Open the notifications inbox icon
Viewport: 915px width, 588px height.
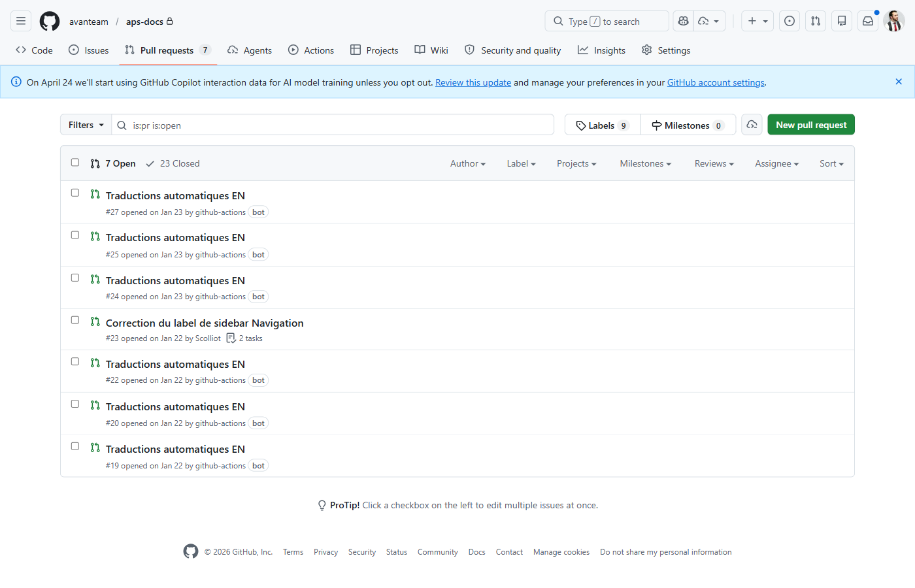tap(867, 21)
